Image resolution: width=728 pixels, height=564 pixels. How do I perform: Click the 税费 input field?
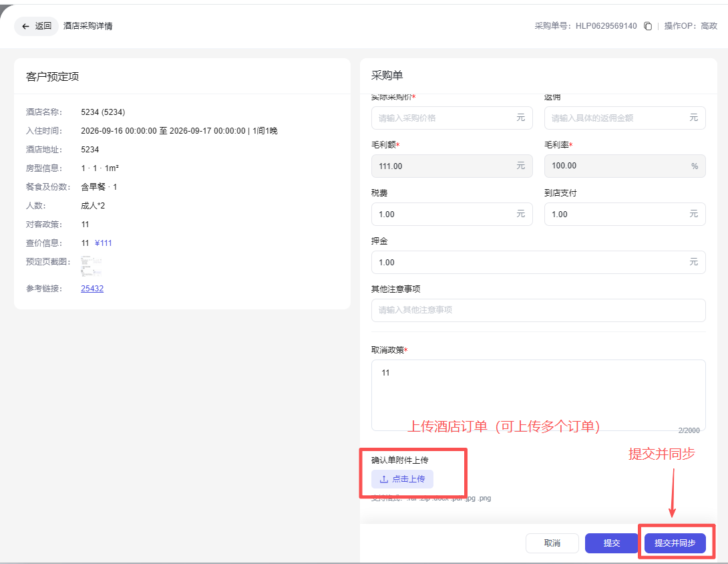(x=451, y=214)
